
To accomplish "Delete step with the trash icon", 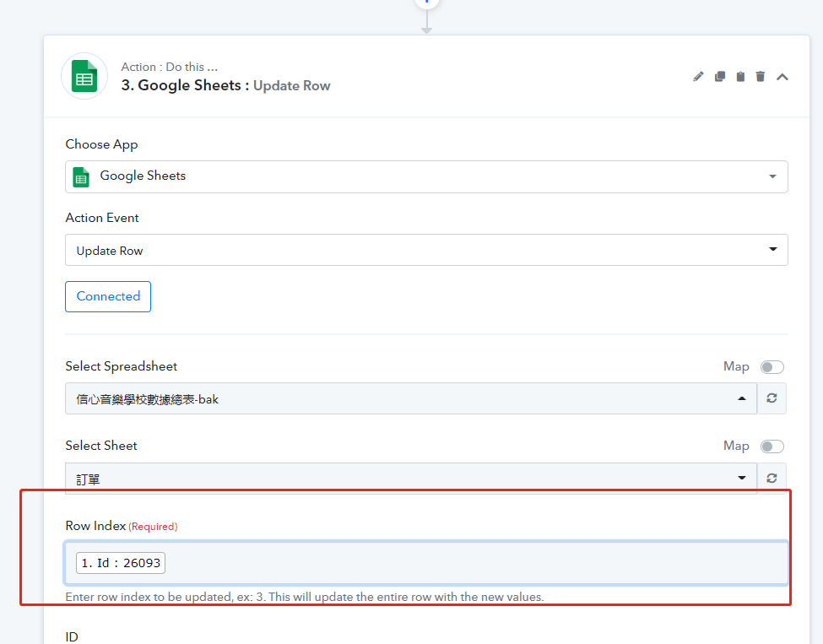I will [x=760, y=77].
